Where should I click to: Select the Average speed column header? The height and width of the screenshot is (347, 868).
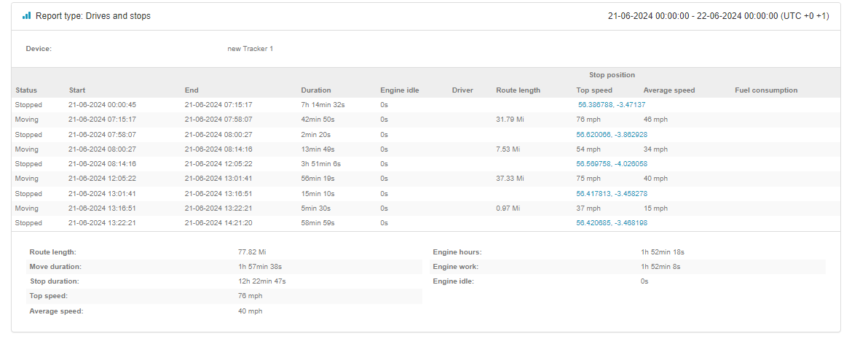[668, 90]
